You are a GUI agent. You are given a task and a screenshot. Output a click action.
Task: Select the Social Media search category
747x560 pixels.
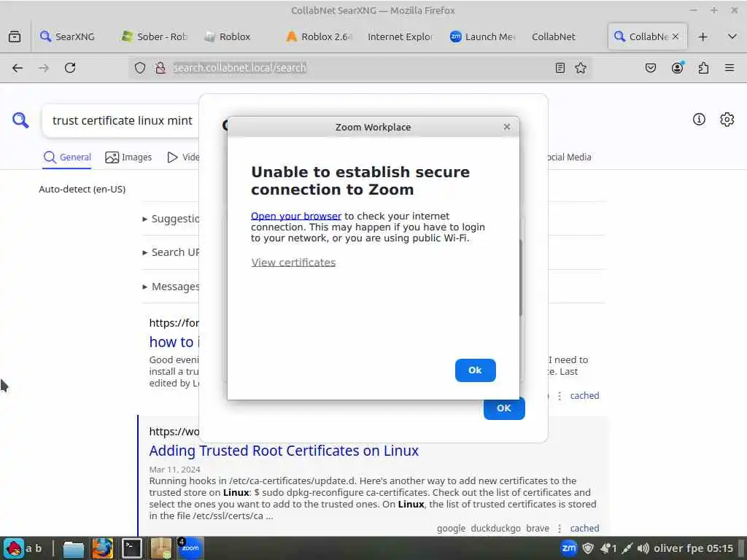click(569, 157)
